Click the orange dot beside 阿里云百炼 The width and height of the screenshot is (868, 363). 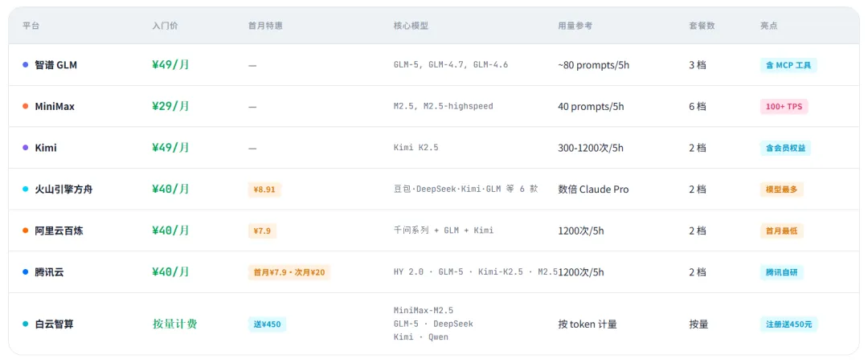click(26, 230)
